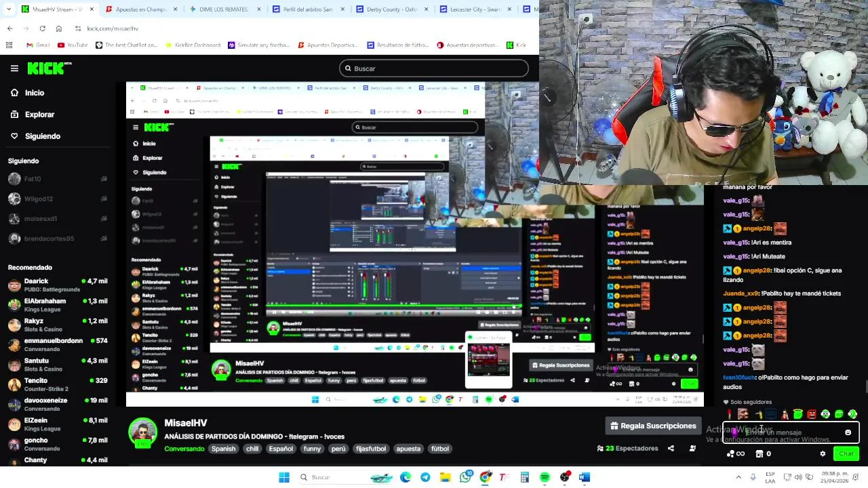The image size is (868, 488).
Task: Reload the page in browser
Action: pyautogui.click(x=42, y=28)
